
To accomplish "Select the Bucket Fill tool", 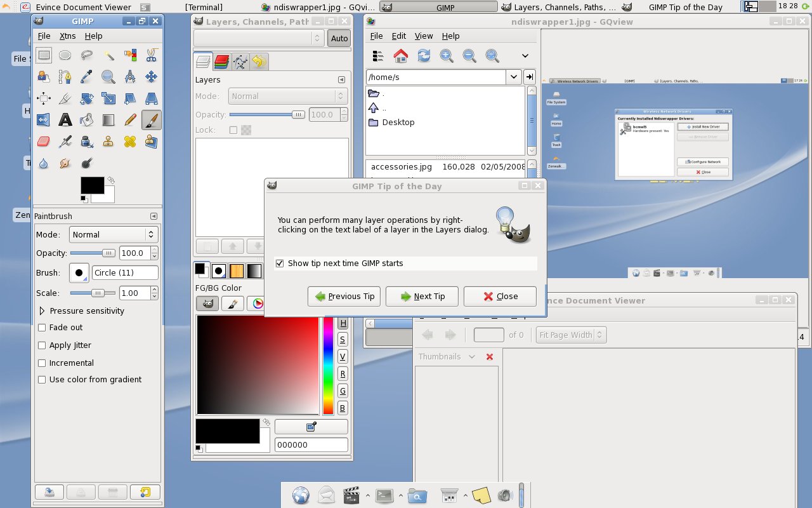I will (x=87, y=119).
